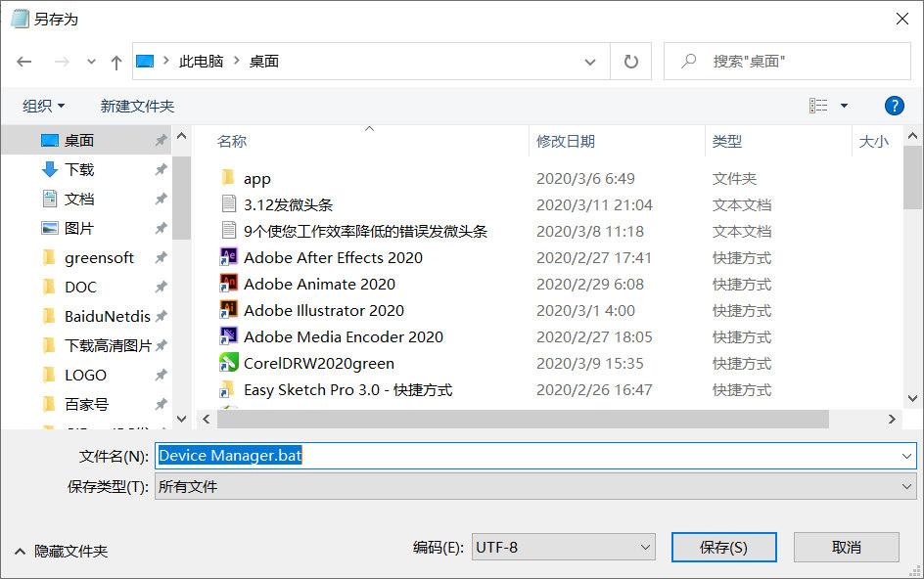
Task: Click file list scroll down arrow
Action: click(912, 398)
